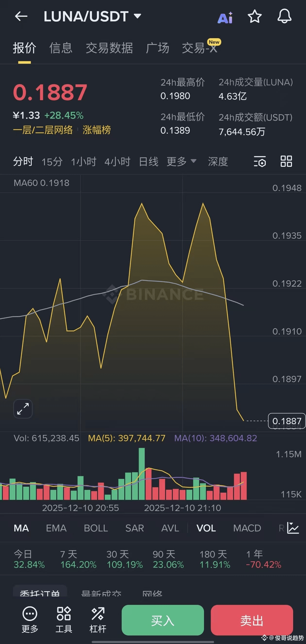Tap the green 买入 buy button

(163, 620)
